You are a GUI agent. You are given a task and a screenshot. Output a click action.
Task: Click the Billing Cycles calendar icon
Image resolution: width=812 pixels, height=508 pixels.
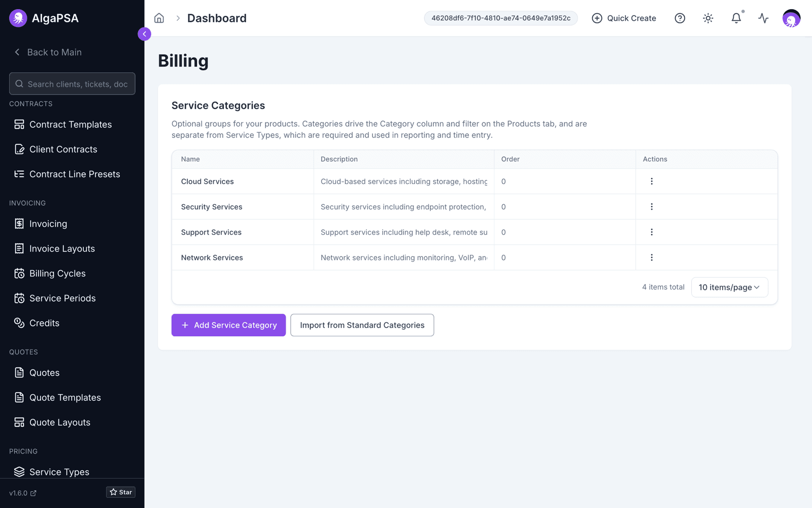19,273
